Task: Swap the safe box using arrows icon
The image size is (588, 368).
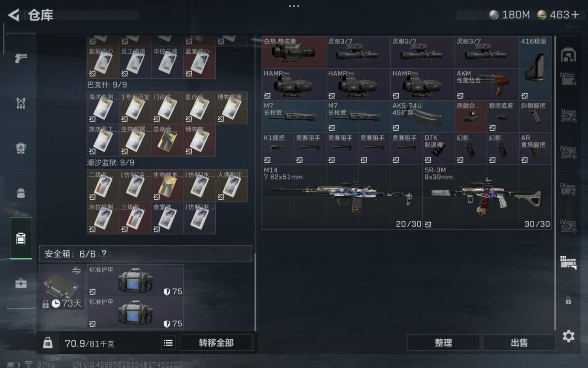Action: tap(77, 271)
